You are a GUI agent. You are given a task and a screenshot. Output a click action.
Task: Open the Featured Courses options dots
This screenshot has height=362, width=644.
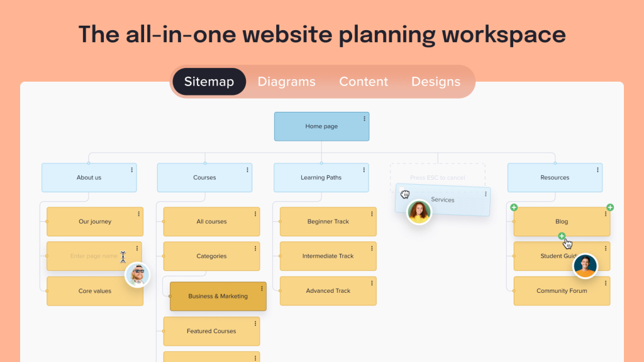point(255,324)
